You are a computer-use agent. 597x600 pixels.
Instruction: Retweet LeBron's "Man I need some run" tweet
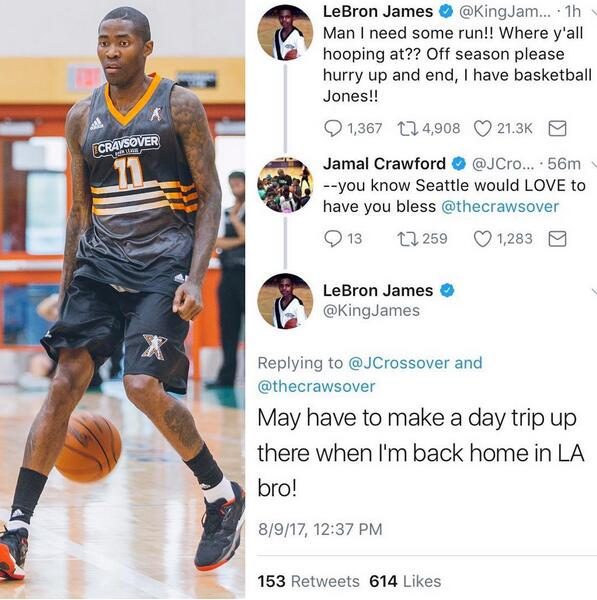tap(408, 128)
